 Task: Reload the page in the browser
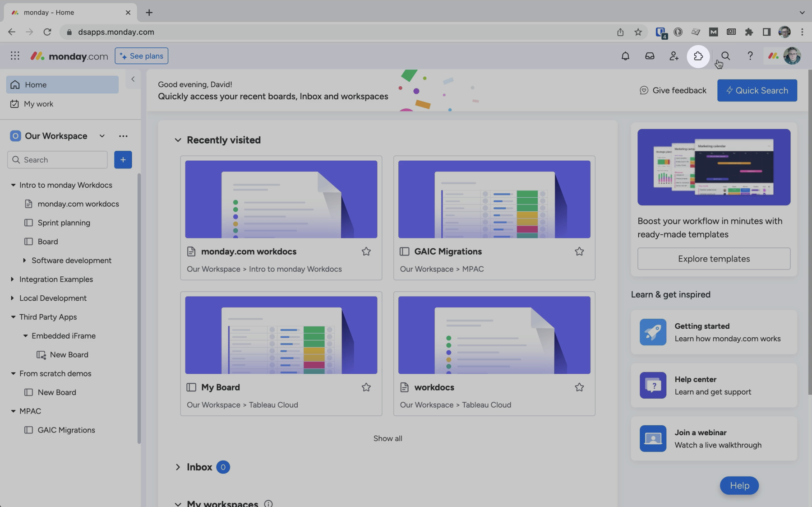(47, 32)
